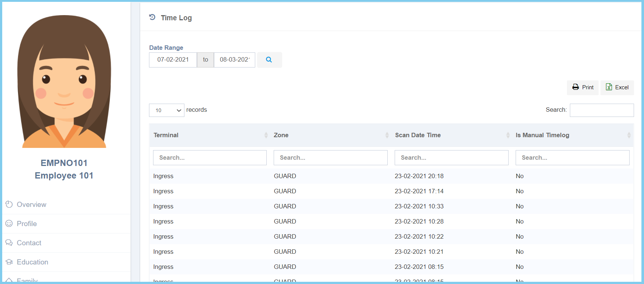Click the magnifier search icon beside date range
644x284 pixels.
tap(269, 60)
